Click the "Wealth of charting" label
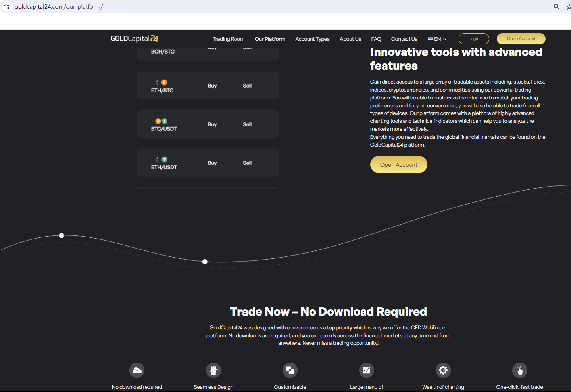 click(x=443, y=387)
